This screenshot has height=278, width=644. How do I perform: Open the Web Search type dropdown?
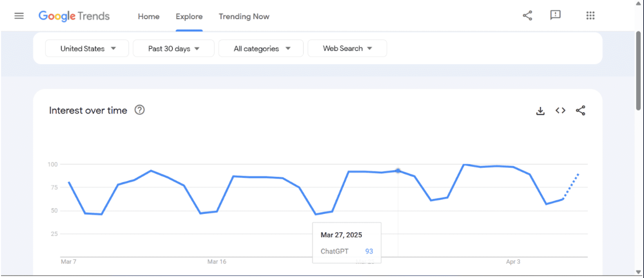coord(347,49)
